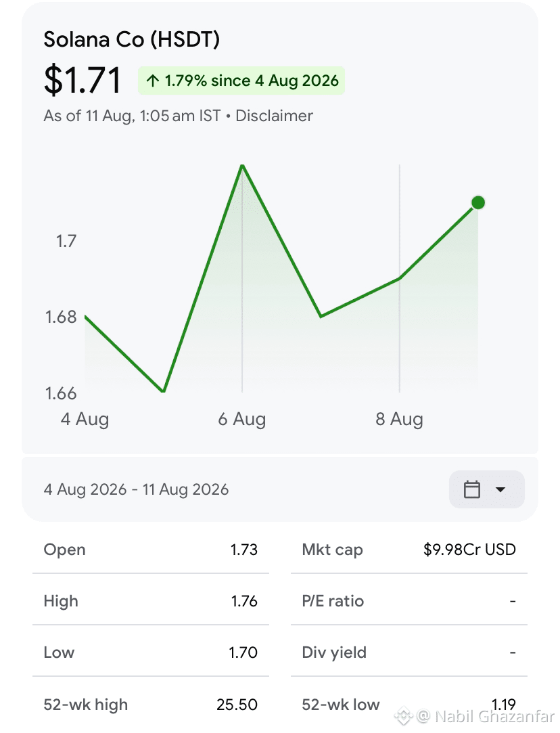Select the Open price row

[x=150, y=550]
